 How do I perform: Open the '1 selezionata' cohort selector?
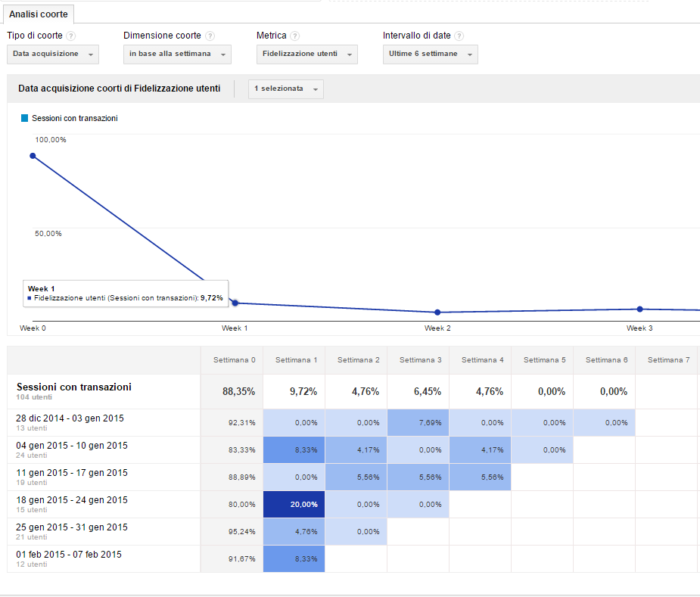(285, 89)
